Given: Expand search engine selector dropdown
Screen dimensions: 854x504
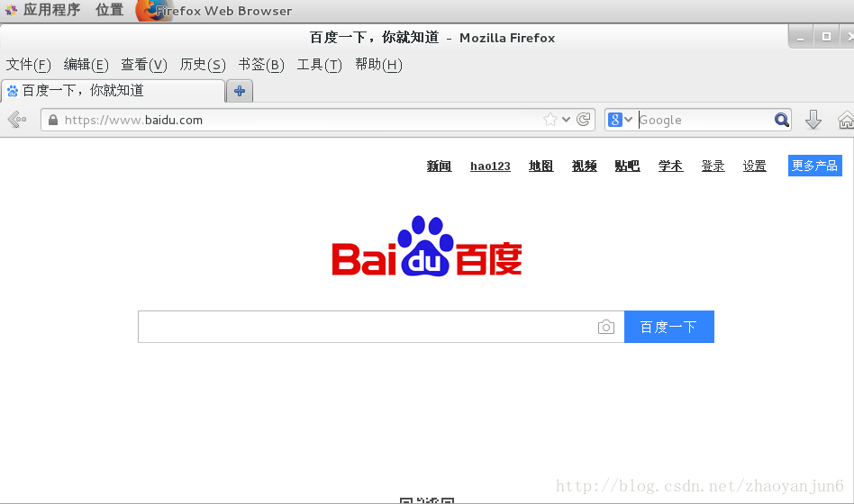Looking at the screenshot, I should click(629, 120).
